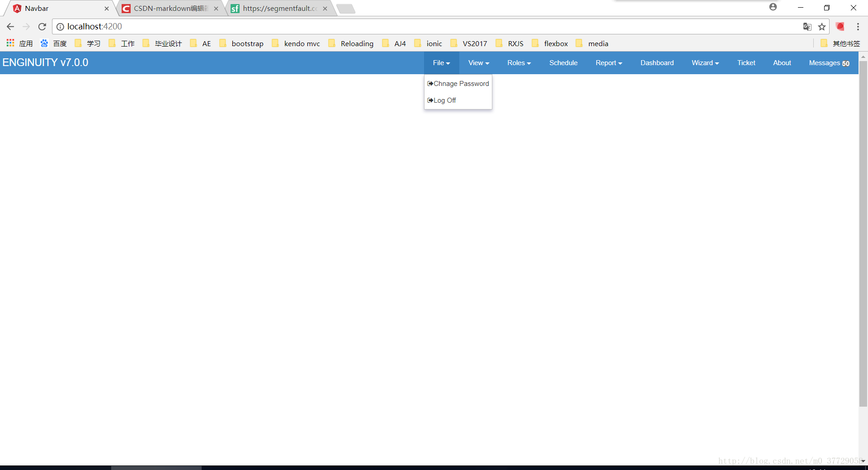Click the ENGINUITY v7.0.0 brand title
The width and height of the screenshot is (868, 470).
(45, 62)
